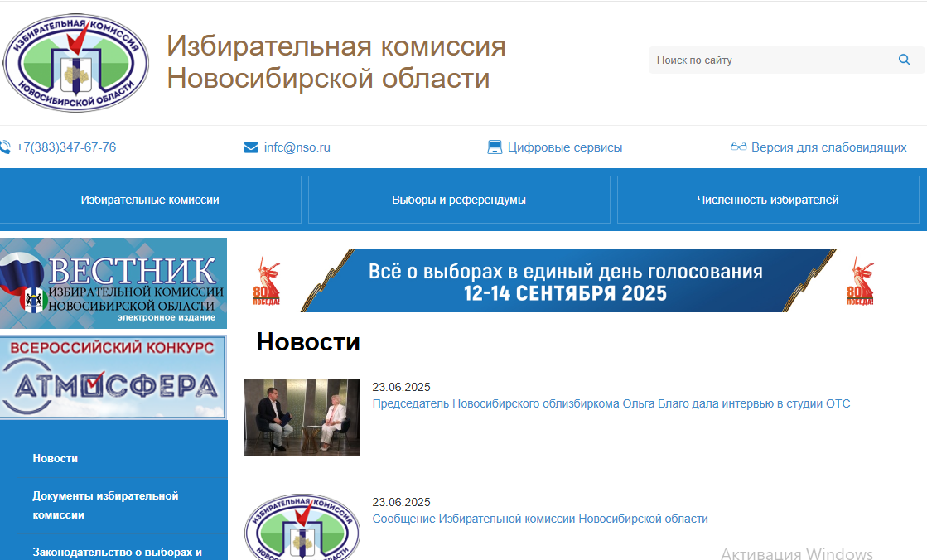Open the Ольга Благо interview news link

(x=611, y=403)
